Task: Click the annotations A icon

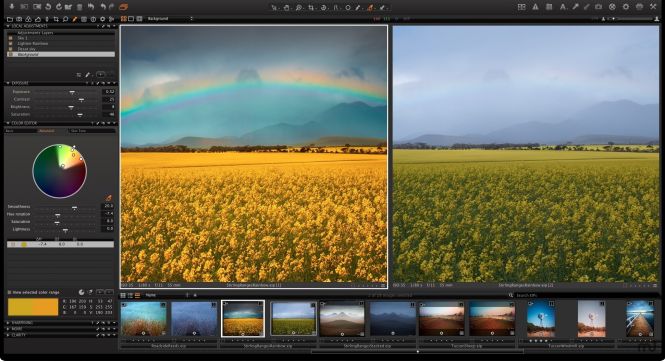Action: click(x=562, y=7)
